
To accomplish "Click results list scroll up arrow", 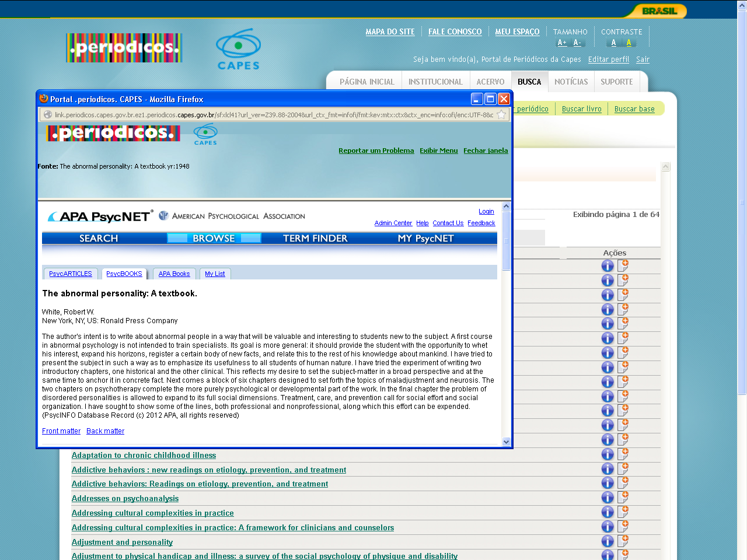I will tap(665, 167).
